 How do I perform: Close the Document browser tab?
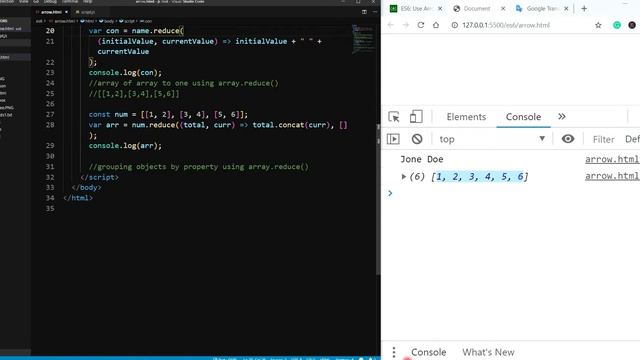(503, 9)
